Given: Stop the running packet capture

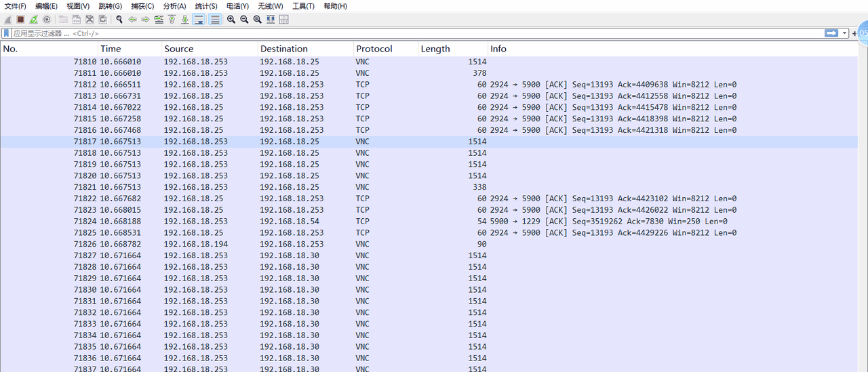Looking at the screenshot, I should (20, 20).
